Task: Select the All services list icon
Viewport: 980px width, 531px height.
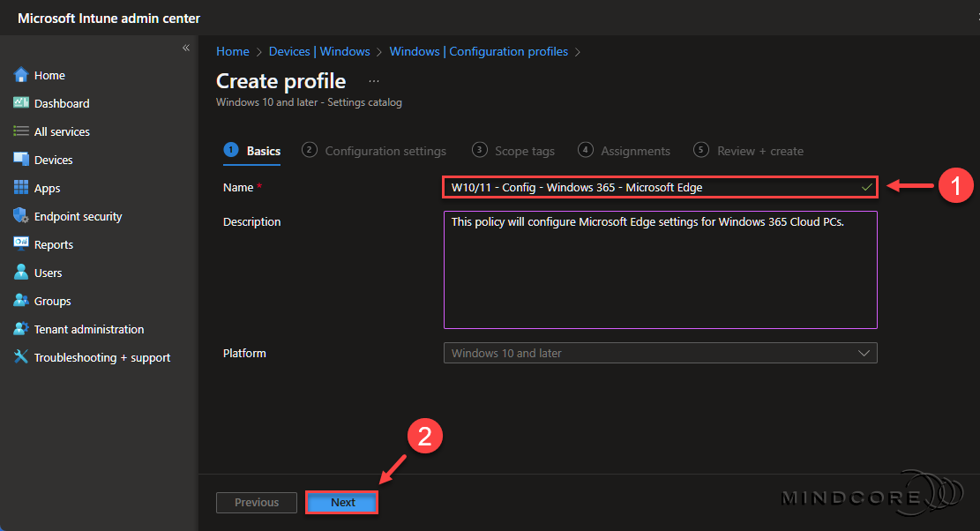Action: coord(21,131)
